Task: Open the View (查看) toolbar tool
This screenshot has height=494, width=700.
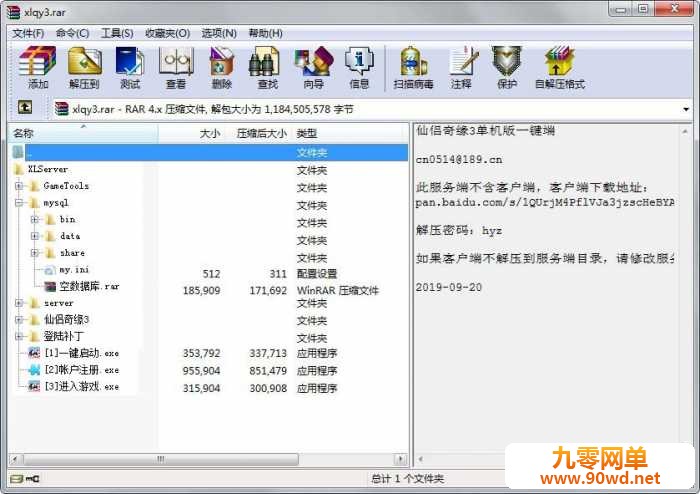Action: [176, 67]
